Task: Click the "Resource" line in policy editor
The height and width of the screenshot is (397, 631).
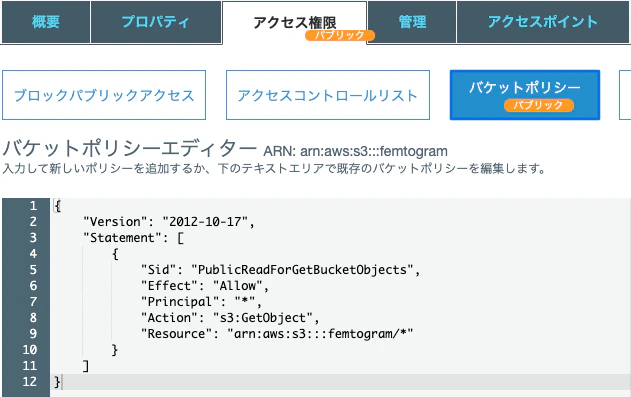Action: click(277, 334)
